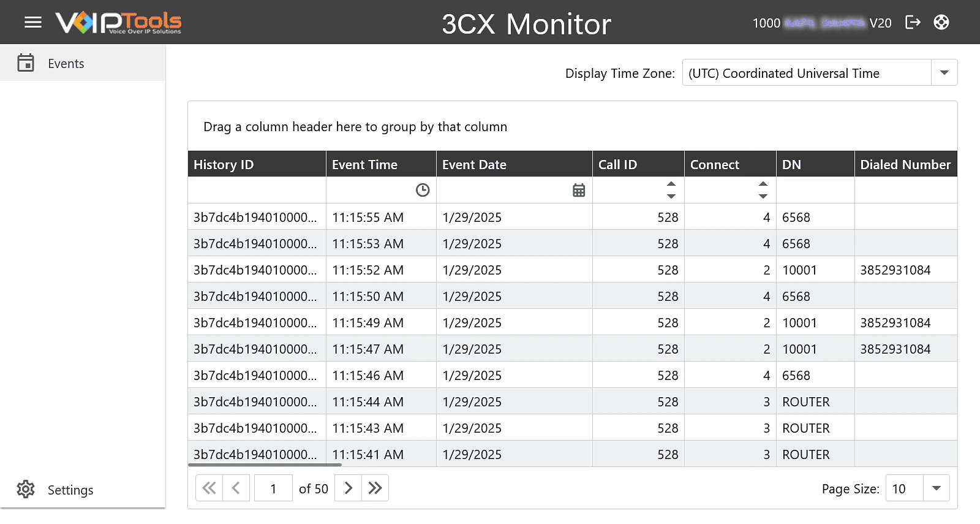Image resolution: width=980 pixels, height=524 pixels.
Task: Click the History ID filter field
Action: click(x=257, y=190)
